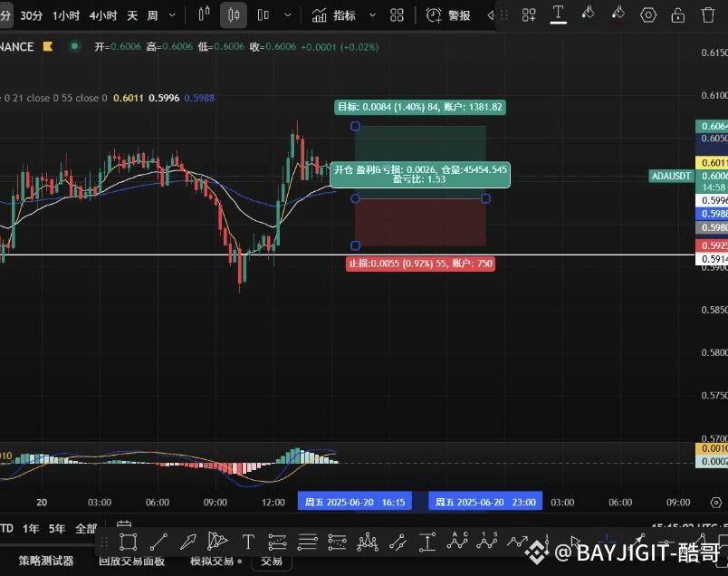Select the rectangle drawing tool
The height and width of the screenshot is (576, 728).
point(129,542)
